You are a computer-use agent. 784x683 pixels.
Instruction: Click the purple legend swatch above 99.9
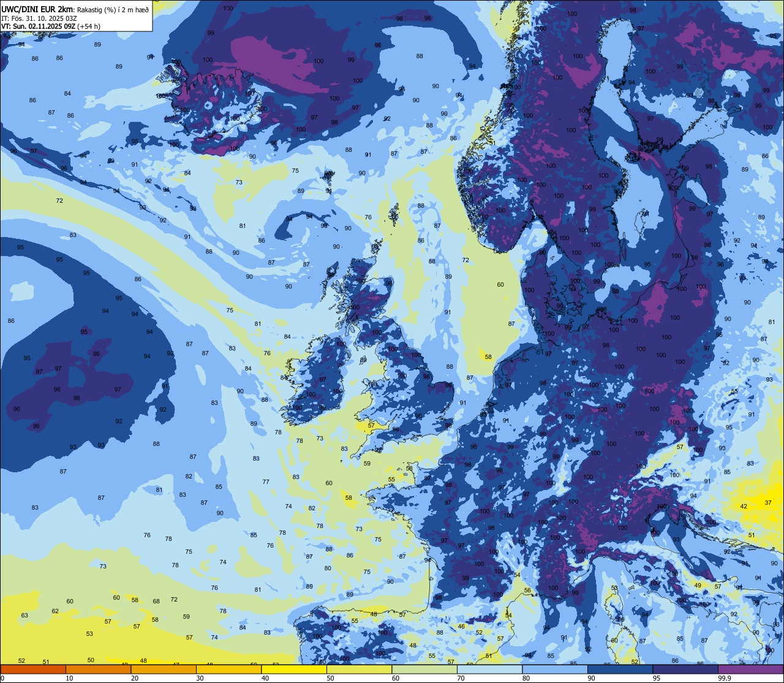coord(750,670)
